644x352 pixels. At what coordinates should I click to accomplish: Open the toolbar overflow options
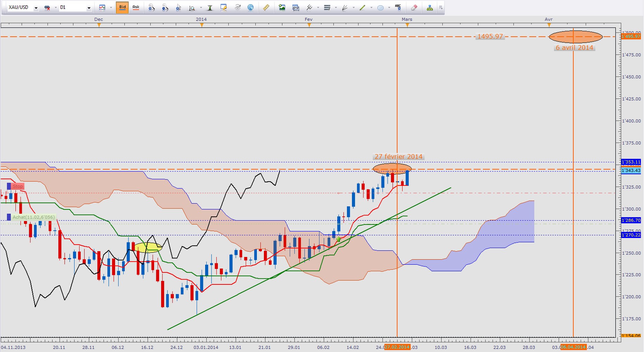click(441, 7)
